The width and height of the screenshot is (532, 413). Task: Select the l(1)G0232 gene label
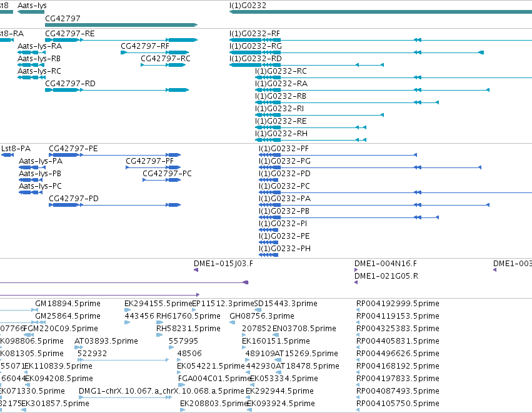pyautogui.click(x=248, y=6)
